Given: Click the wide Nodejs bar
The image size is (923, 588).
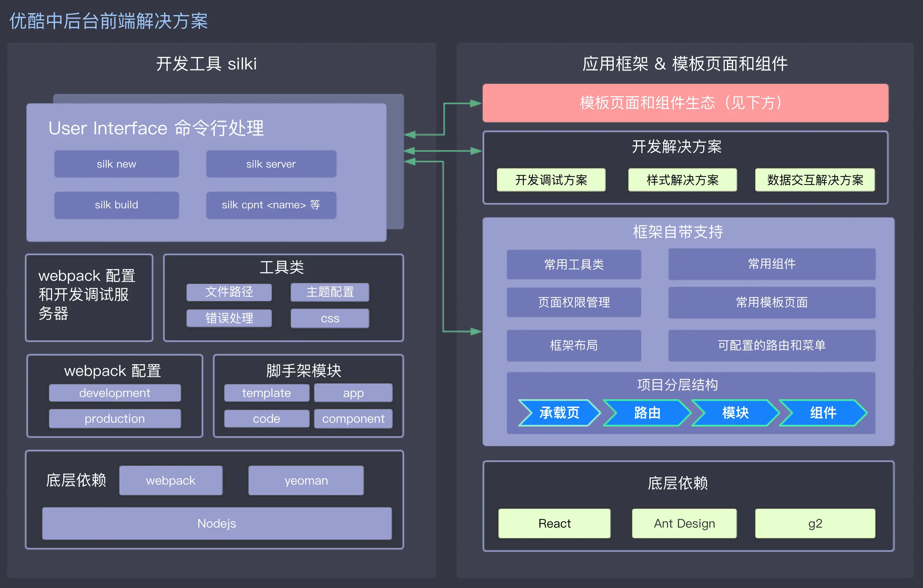Looking at the screenshot, I should (216, 523).
